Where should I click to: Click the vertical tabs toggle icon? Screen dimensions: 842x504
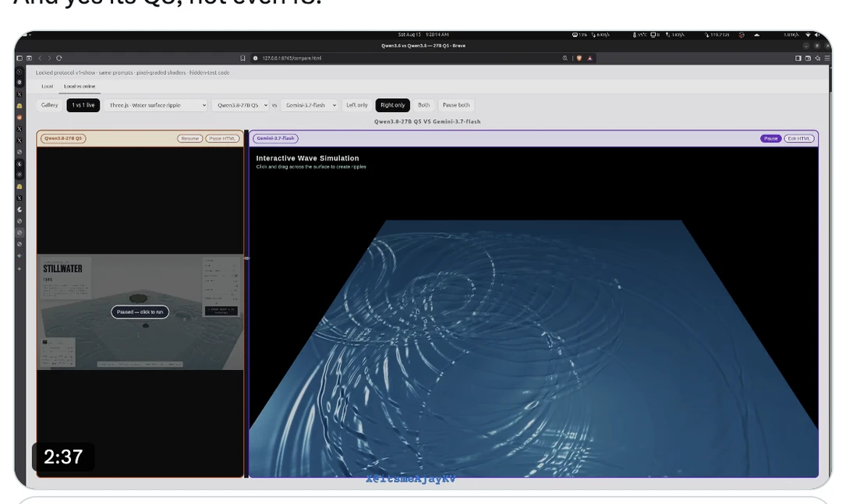point(29,58)
